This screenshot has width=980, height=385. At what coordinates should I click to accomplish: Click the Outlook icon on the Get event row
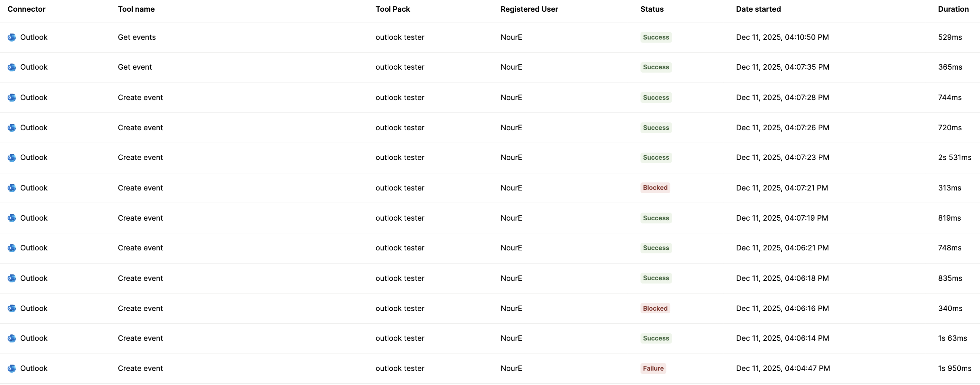pos(11,67)
